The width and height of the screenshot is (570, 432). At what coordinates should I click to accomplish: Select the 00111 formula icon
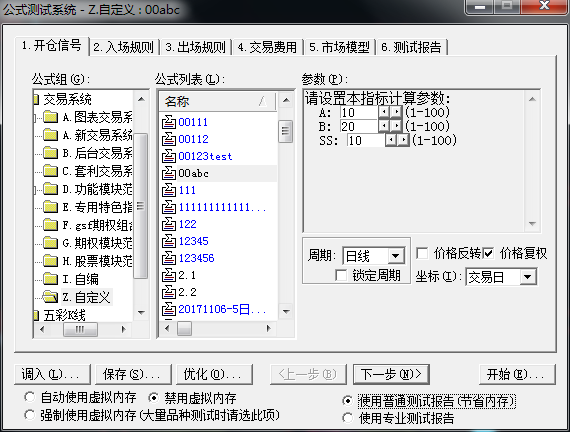(169, 122)
